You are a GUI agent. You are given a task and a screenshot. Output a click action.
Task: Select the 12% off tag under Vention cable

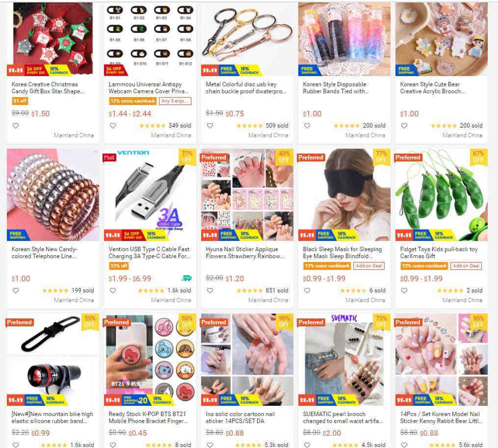coord(119,266)
